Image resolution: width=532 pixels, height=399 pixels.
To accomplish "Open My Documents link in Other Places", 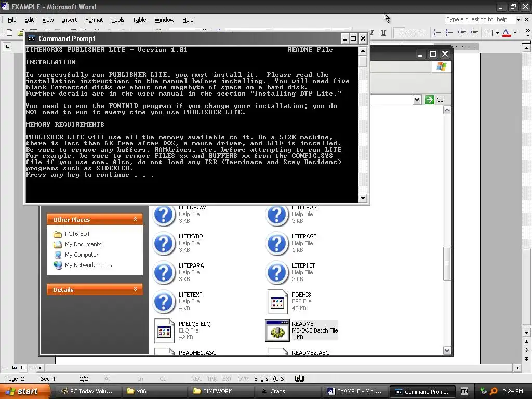I will tap(83, 244).
